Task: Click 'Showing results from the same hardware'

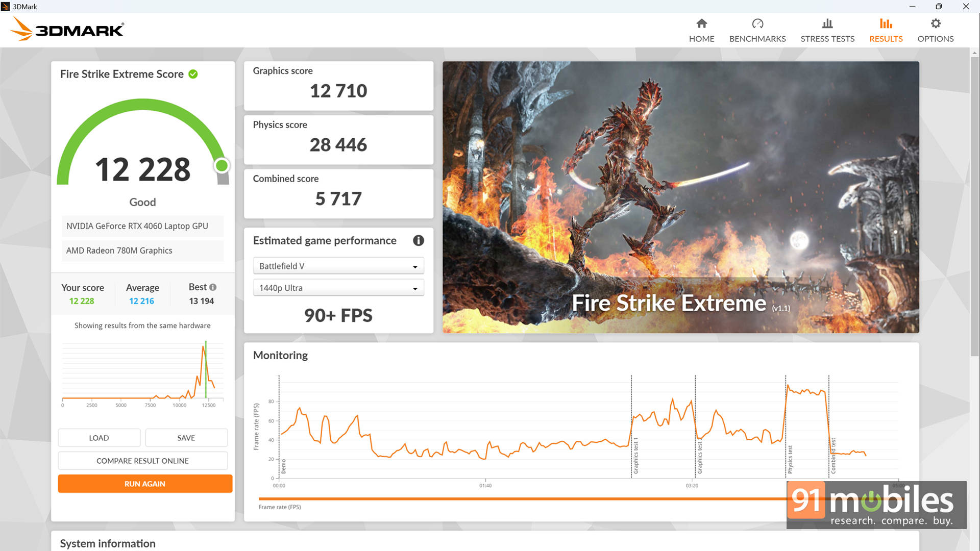Action: [x=142, y=325]
